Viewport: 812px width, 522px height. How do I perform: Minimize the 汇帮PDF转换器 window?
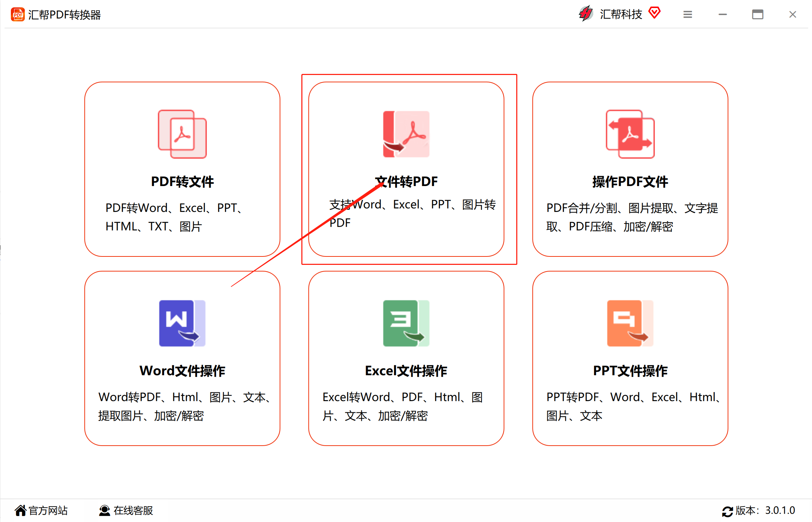point(723,14)
